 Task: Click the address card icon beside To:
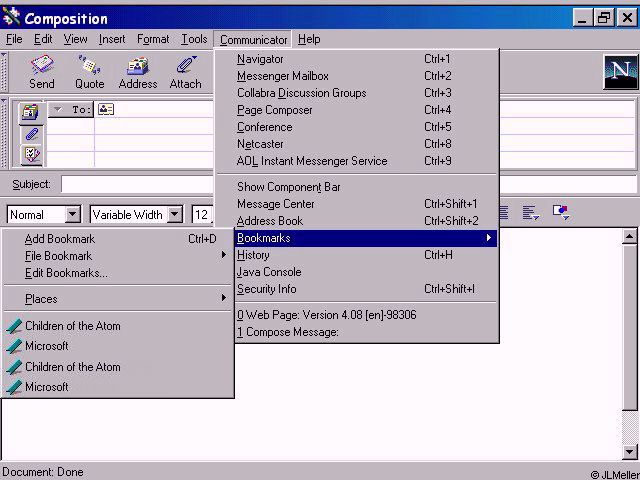[106, 109]
